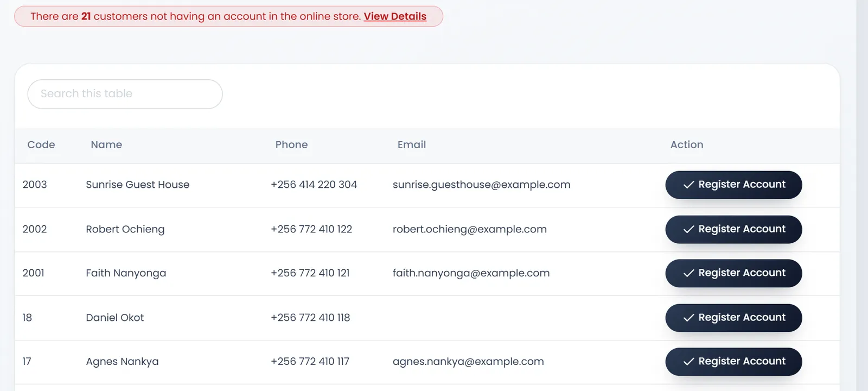This screenshot has height=391, width=868.
Task: Select customer code 2001
Action: (x=34, y=273)
